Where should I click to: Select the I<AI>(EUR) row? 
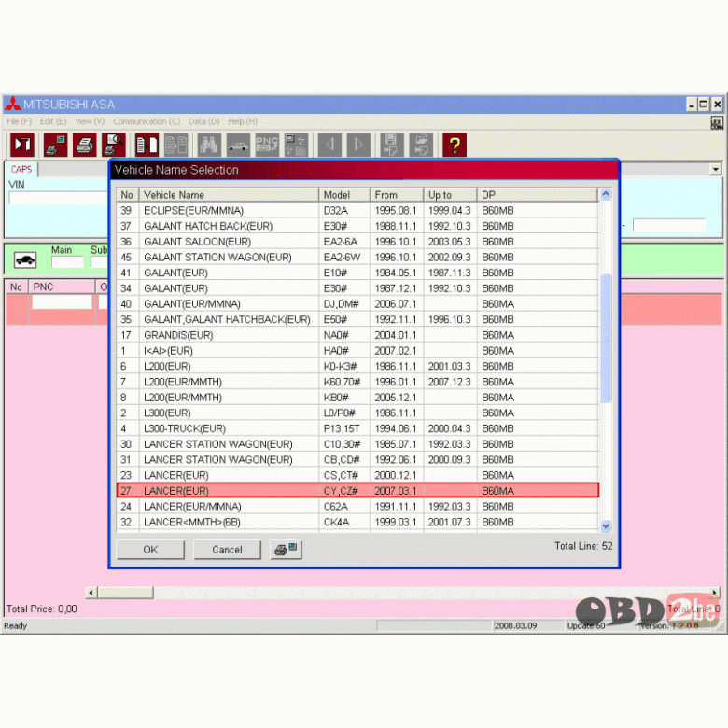coord(357,351)
